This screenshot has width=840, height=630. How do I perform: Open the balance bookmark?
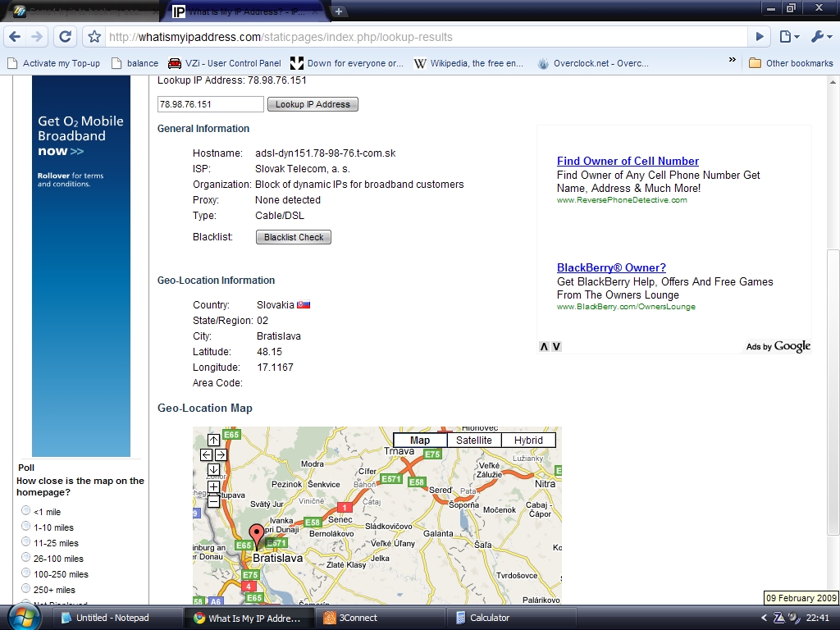click(135, 63)
